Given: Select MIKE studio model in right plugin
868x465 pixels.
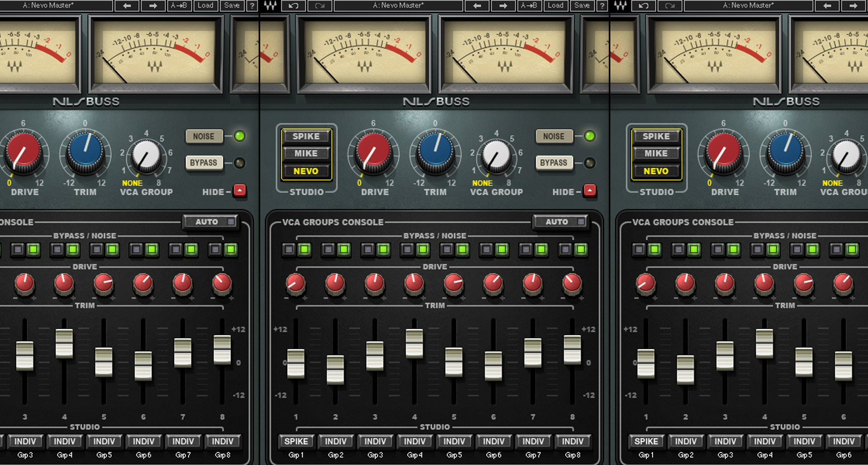Looking at the screenshot, I should 656,153.
